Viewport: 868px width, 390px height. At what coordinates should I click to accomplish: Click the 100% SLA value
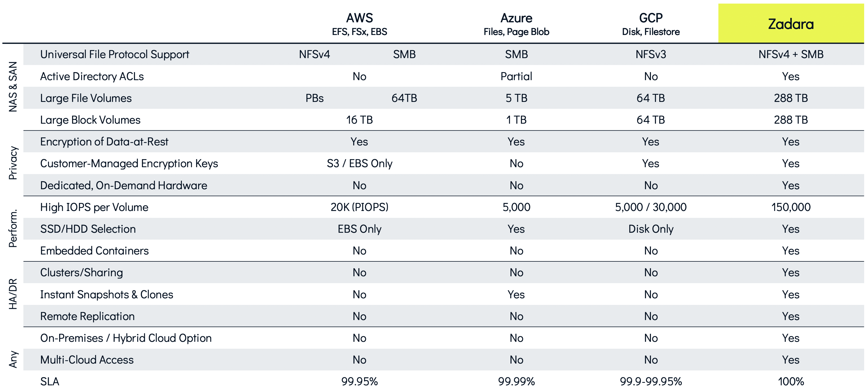(x=790, y=381)
